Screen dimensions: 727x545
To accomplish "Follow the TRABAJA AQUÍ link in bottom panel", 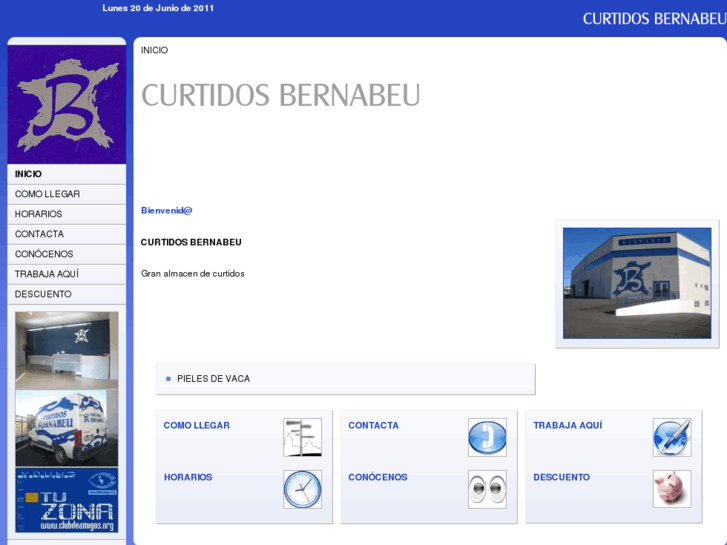I will click(568, 425).
